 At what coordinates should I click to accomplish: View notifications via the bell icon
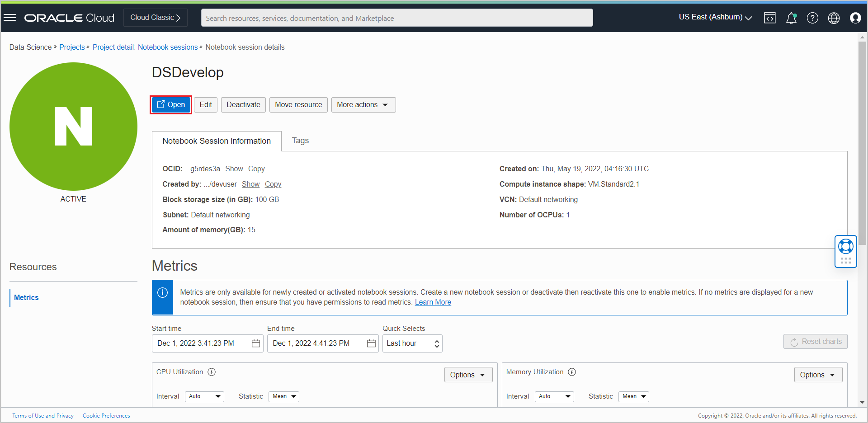point(791,18)
